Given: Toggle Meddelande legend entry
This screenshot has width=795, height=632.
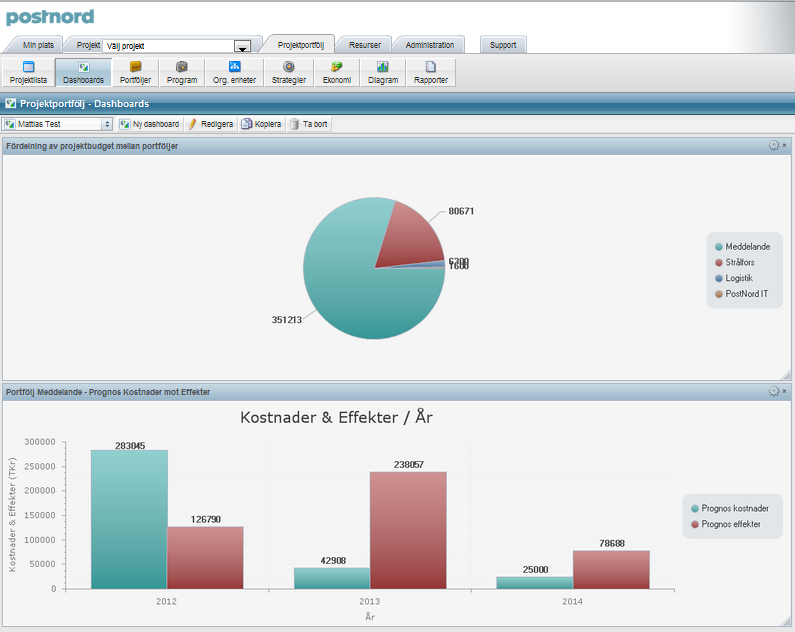Looking at the screenshot, I should click(x=743, y=247).
